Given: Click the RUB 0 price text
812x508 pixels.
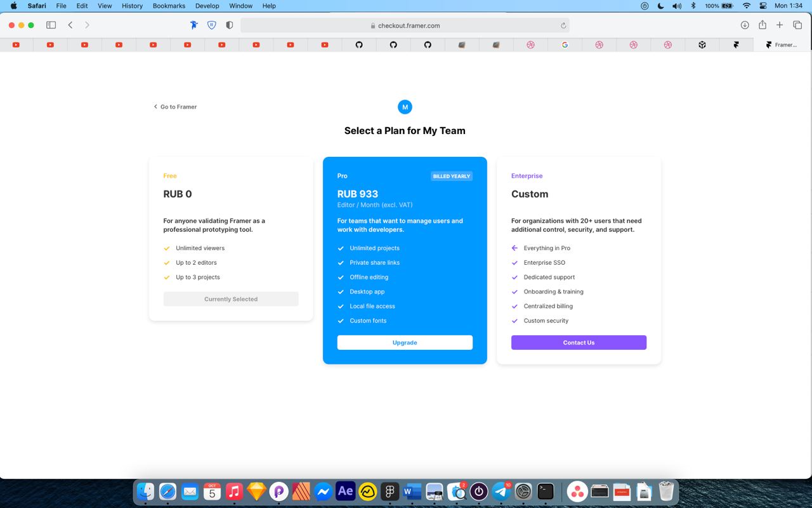Looking at the screenshot, I should 178,194.
